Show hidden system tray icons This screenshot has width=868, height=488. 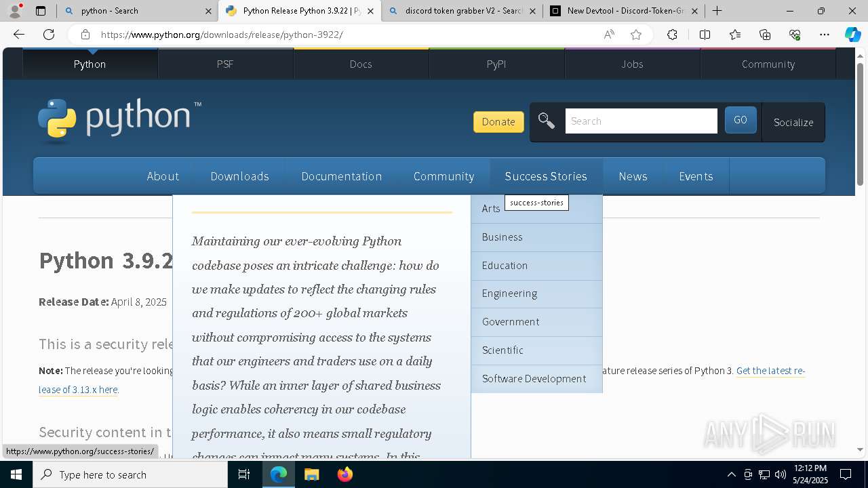pyautogui.click(x=731, y=474)
